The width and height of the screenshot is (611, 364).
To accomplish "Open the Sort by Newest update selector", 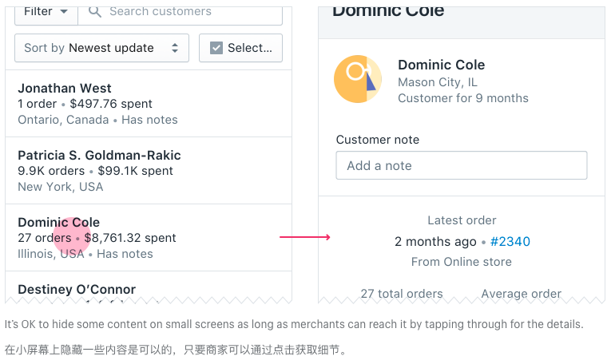I will (x=101, y=48).
